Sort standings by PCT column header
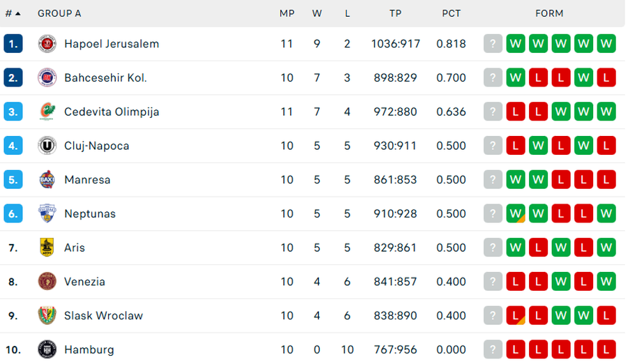 451,13
